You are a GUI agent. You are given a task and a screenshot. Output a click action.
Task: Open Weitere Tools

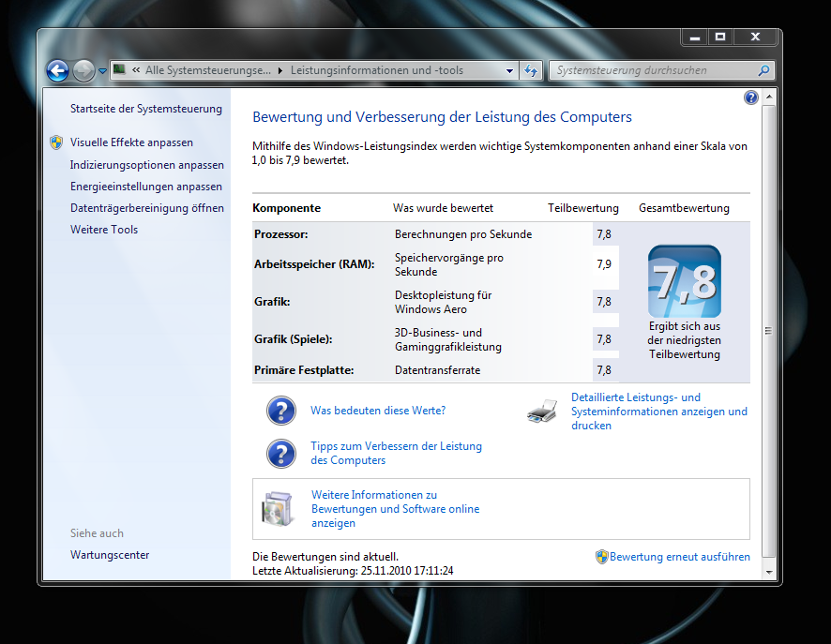click(x=104, y=230)
